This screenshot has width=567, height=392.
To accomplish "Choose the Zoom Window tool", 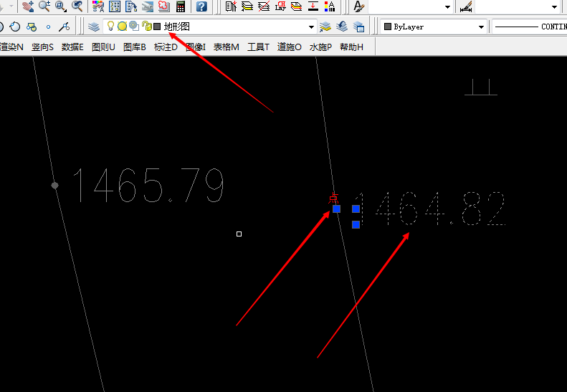I will 61,6.
